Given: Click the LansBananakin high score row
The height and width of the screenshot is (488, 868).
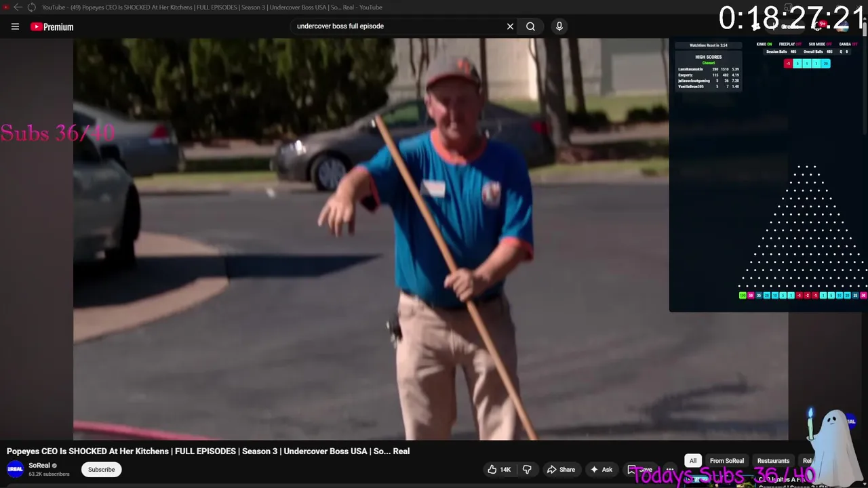Looking at the screenshot, I should pos(709,69).
